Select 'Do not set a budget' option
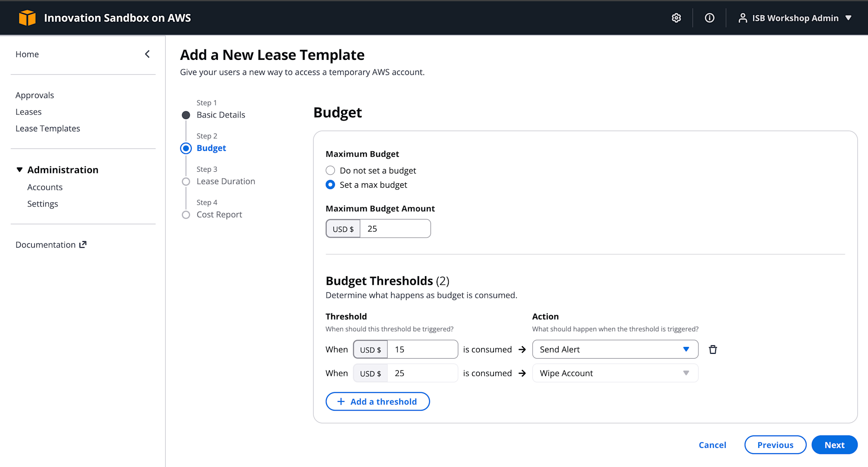This screenshot has width=868, height=467. [330, 170]
